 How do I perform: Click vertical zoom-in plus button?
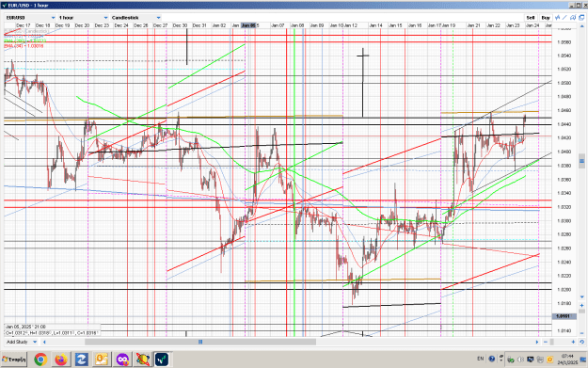(x=581, y=306)
